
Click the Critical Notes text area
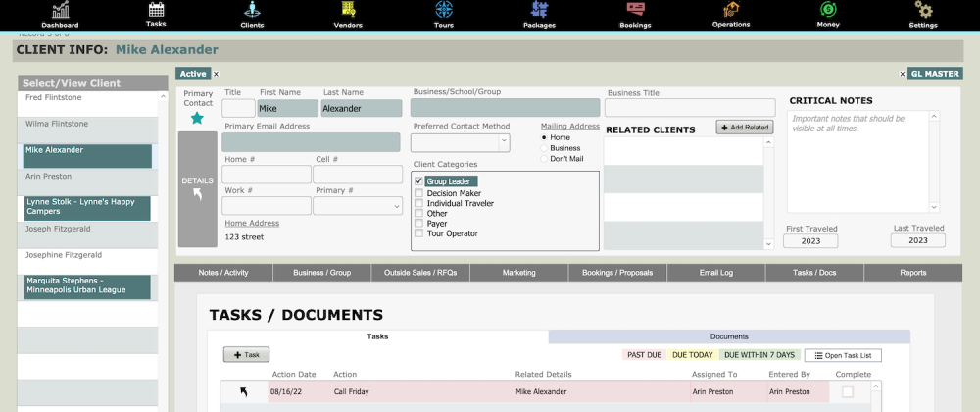point(858,162)
